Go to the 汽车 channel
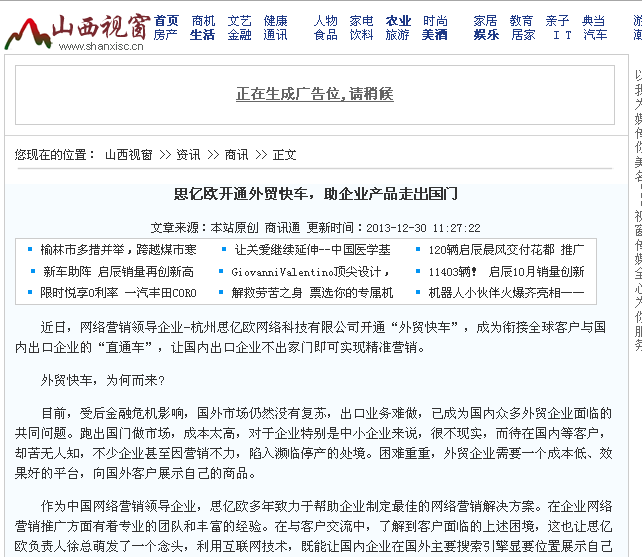Viewport: 642px width, 557px height. 594,35
